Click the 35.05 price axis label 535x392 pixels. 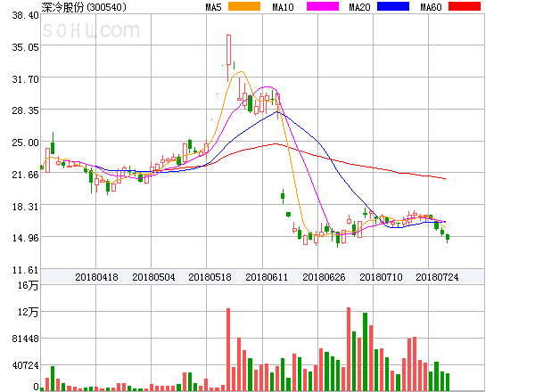25,47
